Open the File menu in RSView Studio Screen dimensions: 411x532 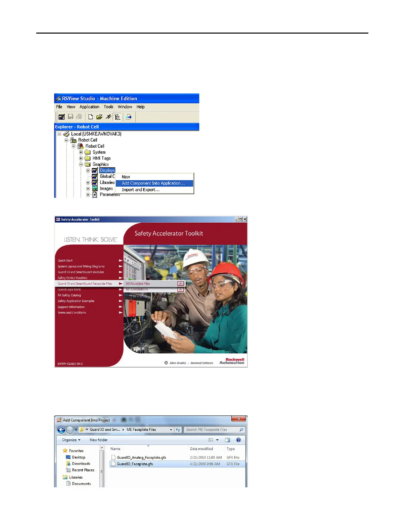(59, 107)
